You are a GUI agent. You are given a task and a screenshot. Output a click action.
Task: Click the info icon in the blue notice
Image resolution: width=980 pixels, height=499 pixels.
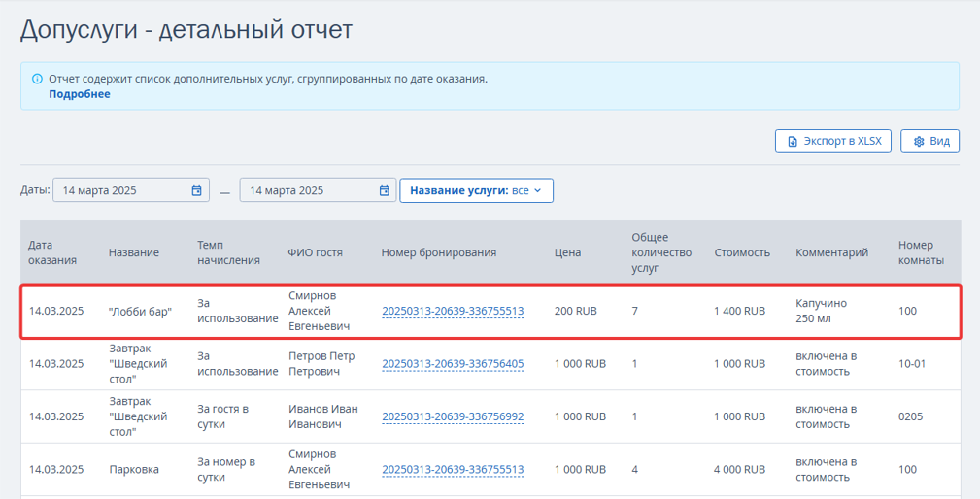[x=38, y=80]
